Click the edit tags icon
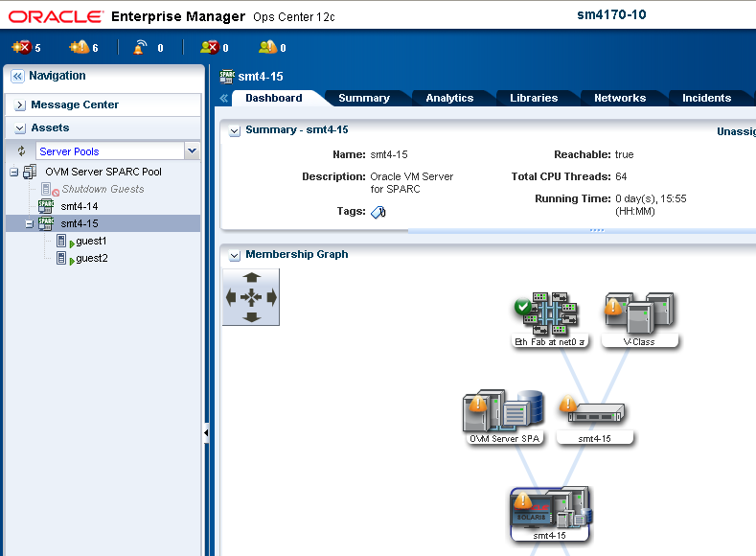This screenshot has height=556, width=756. 378,212
